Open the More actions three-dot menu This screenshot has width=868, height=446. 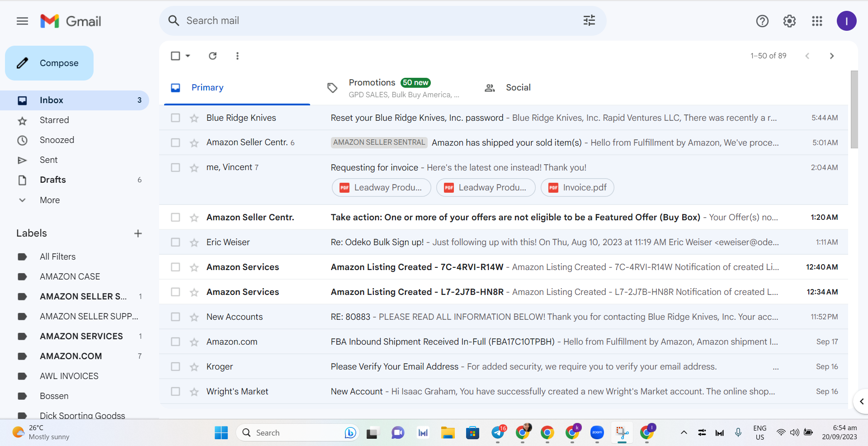coord(237,56)
